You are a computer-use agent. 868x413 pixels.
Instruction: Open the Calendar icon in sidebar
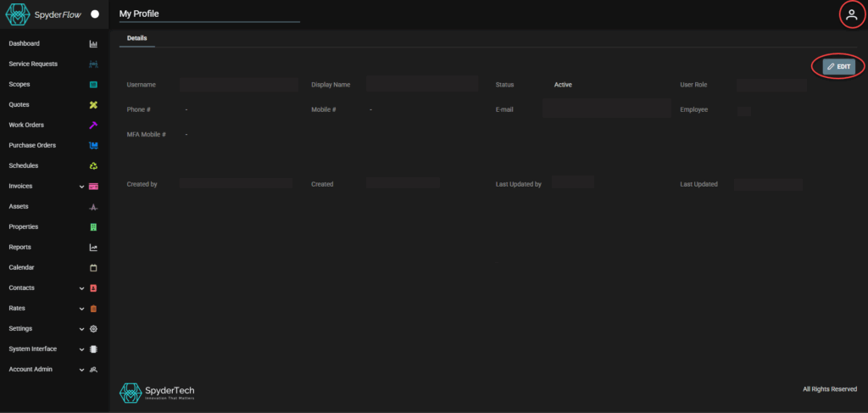coord(93,268)
